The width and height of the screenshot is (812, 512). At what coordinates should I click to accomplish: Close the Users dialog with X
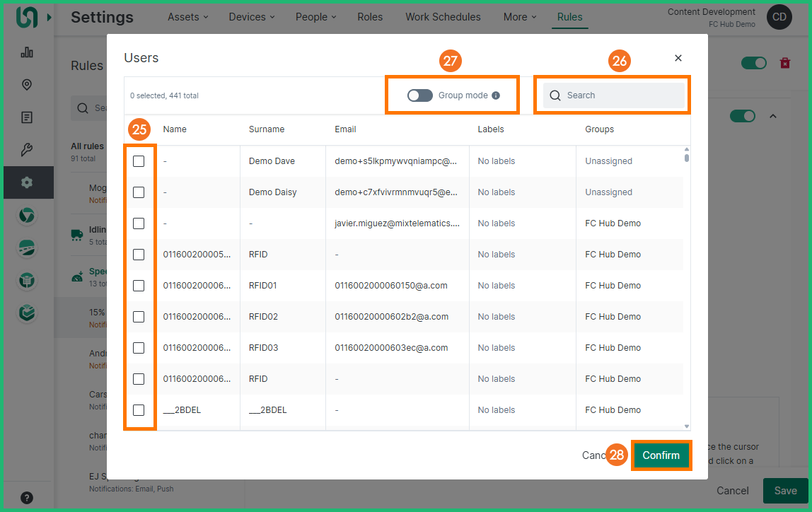[678, 58]
